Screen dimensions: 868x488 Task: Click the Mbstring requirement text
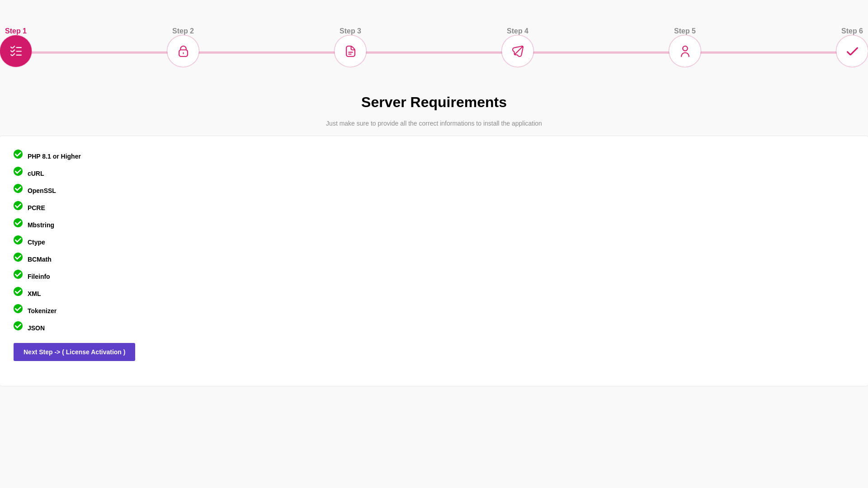[x=41, y=225]
